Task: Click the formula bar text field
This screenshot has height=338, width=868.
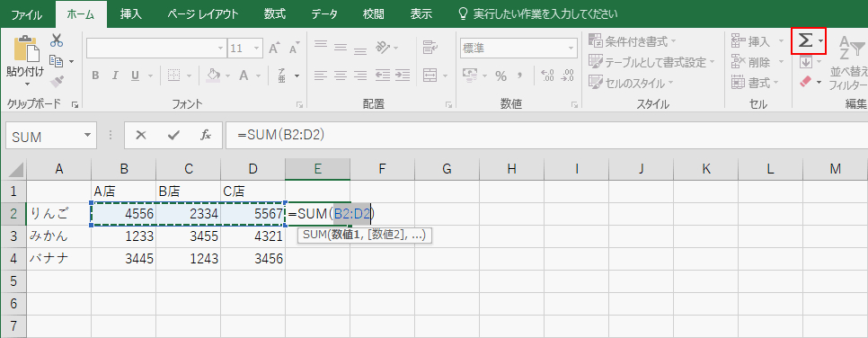Action: (546, 135)
